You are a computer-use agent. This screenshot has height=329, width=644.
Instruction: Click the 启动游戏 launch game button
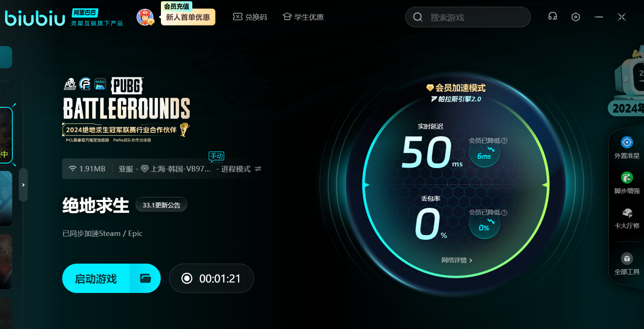tap(96, 278)
